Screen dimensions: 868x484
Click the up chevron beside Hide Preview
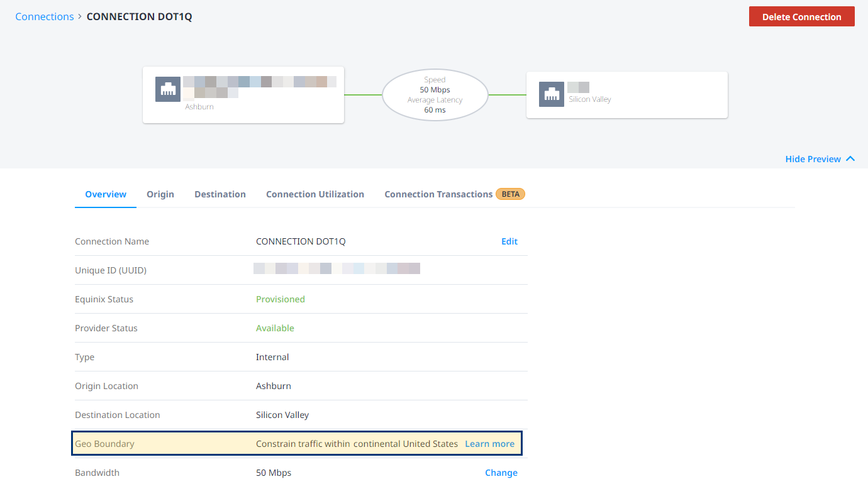(x=850, y=159)
